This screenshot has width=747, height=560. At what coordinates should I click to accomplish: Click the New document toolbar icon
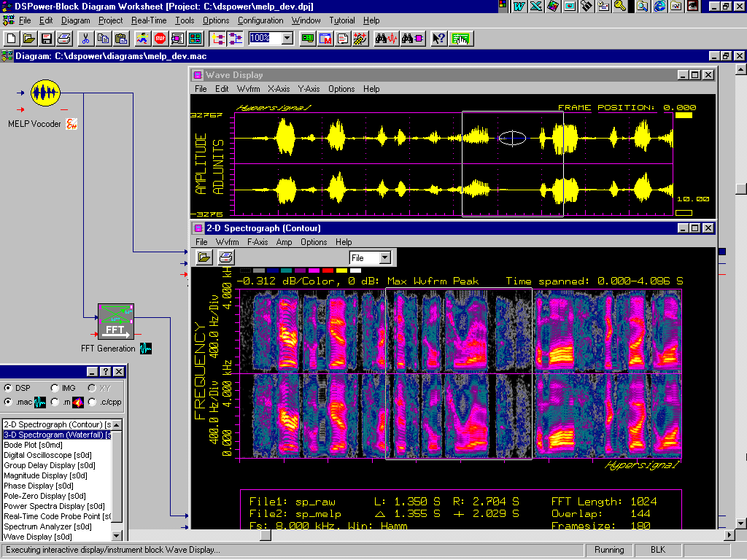pyautogui.click(x=12, y=39)
